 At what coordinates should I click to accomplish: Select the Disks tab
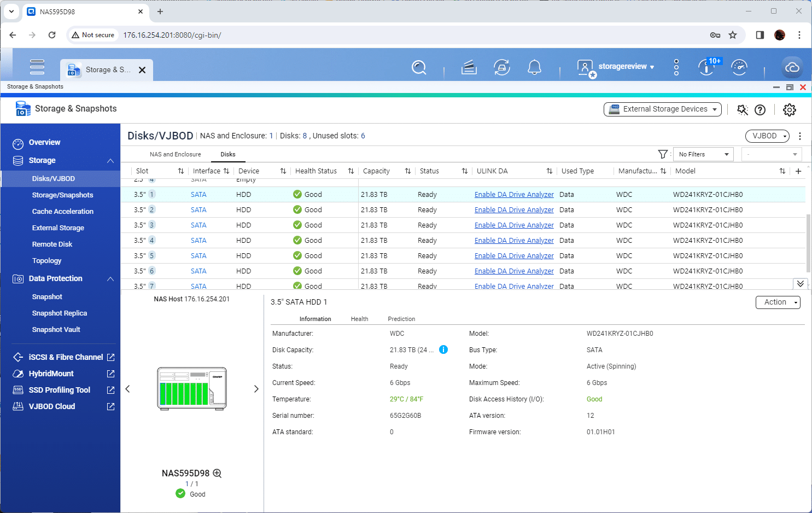point(228,154)
